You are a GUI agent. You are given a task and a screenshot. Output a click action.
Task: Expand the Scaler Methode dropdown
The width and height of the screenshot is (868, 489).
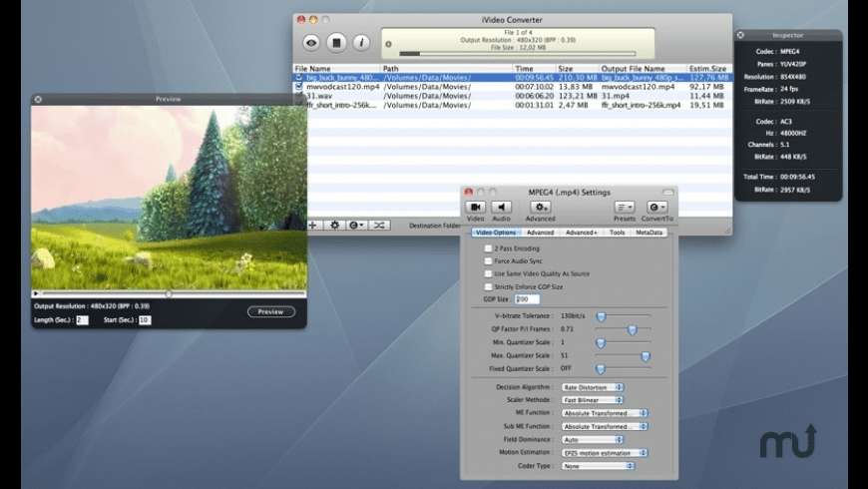(593, 400)
